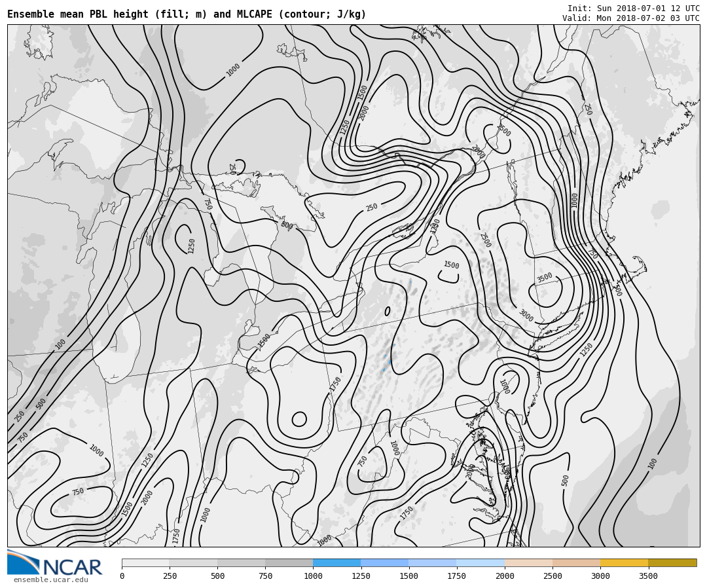Pick the 1500–1750 light blue colorbar swatch

(x=433, y=562)
